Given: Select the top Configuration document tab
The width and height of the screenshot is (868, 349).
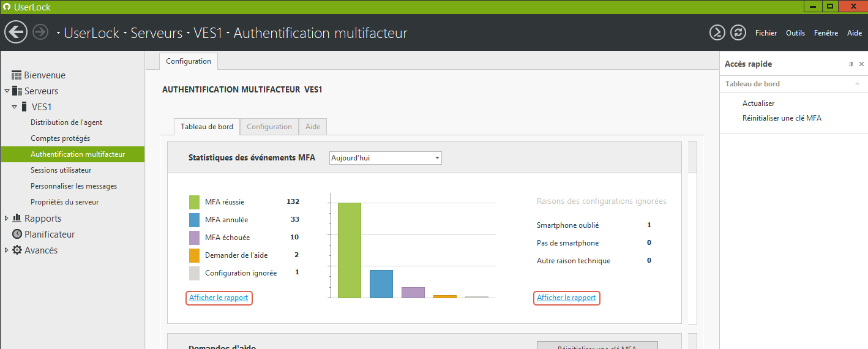Looking at the screenshot, I should point(189,61).
